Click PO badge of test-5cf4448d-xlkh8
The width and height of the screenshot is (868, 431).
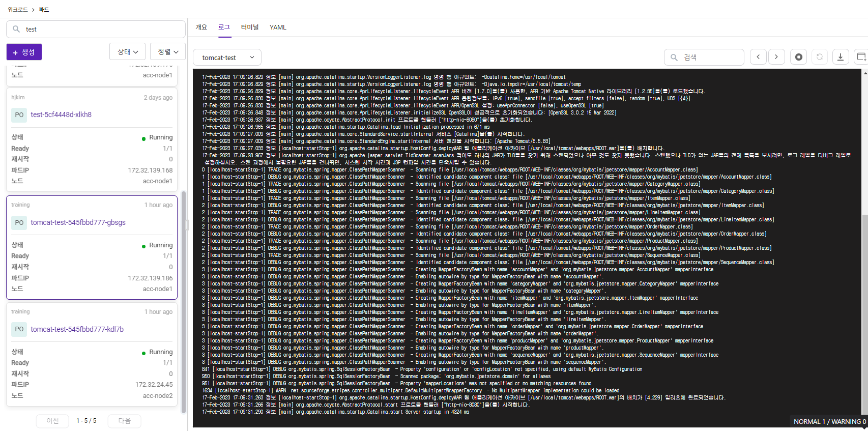tap(19, 115)
